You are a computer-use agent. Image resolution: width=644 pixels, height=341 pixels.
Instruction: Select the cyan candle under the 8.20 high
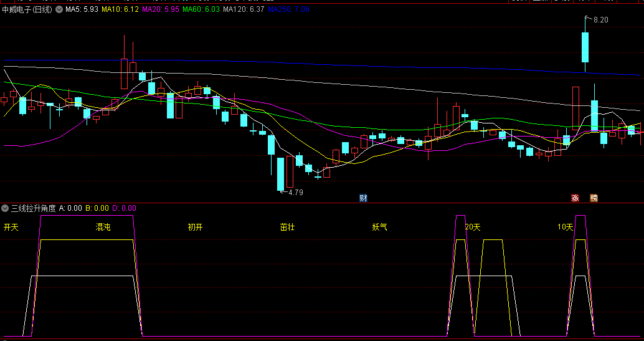[585, 47]
